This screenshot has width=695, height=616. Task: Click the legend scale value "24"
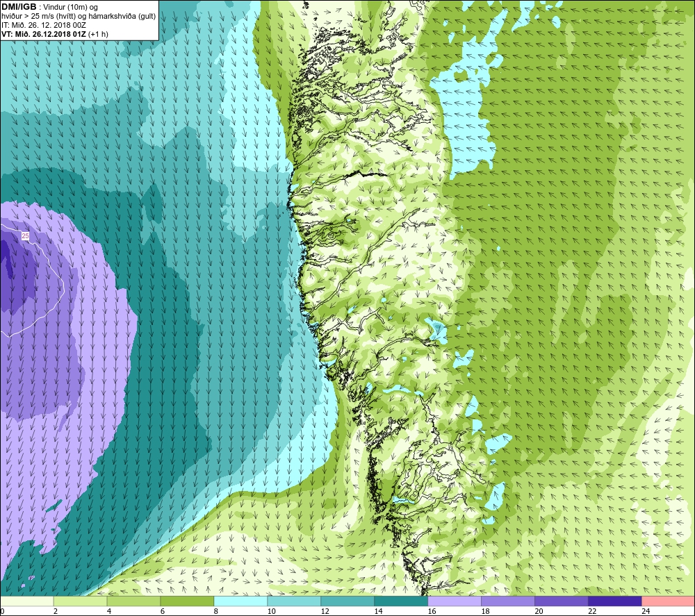coord(646,611)
